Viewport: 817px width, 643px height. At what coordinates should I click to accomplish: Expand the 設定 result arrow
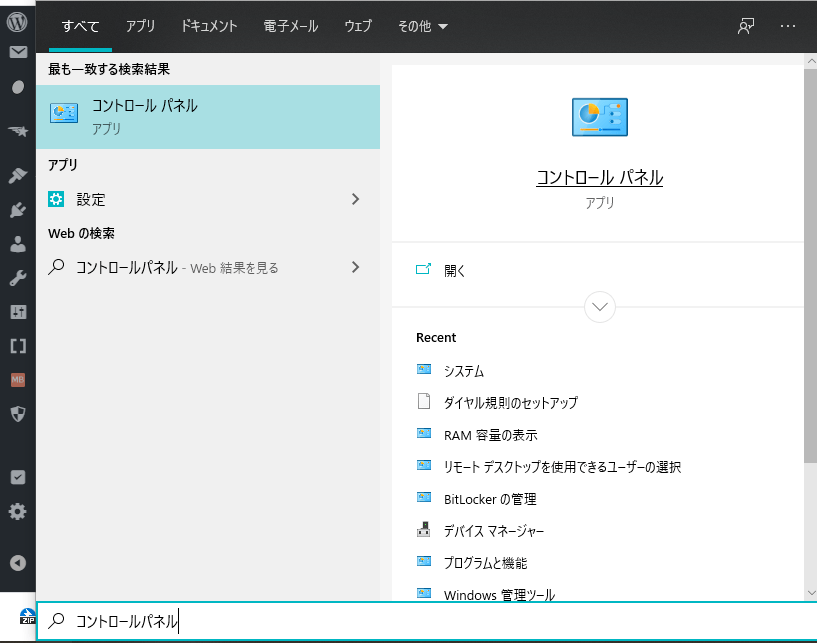pyautogui.click(x=355, y=199)
